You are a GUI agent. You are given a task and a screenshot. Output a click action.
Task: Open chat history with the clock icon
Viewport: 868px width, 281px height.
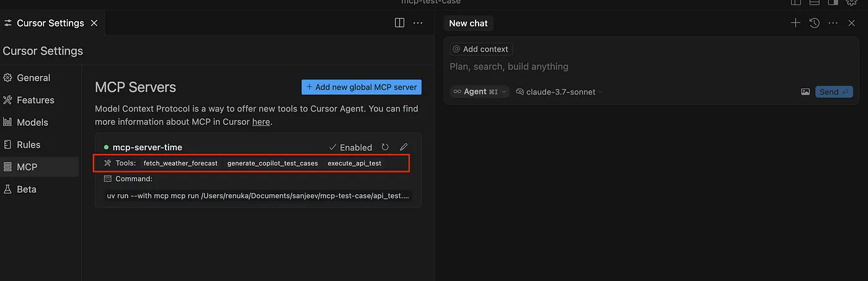pos(815,23)
